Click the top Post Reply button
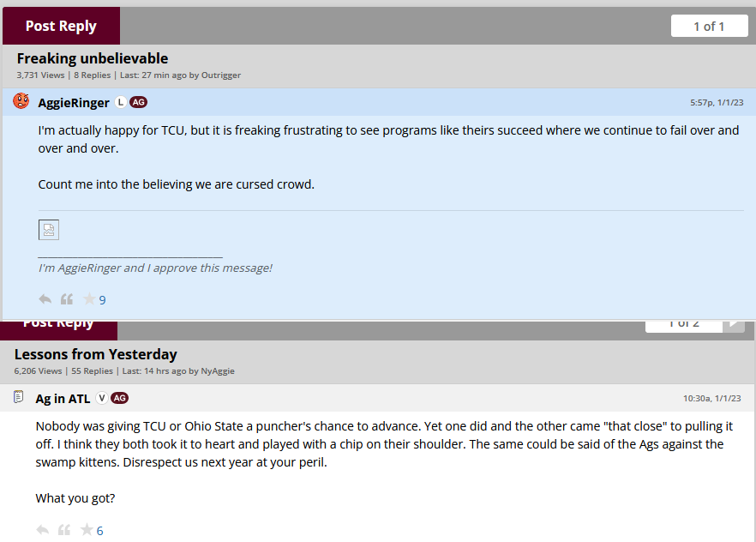 [x=61, y=26]
